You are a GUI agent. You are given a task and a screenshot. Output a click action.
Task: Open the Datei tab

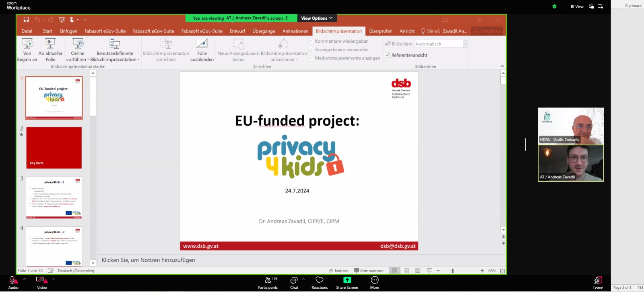pos(27,31)
